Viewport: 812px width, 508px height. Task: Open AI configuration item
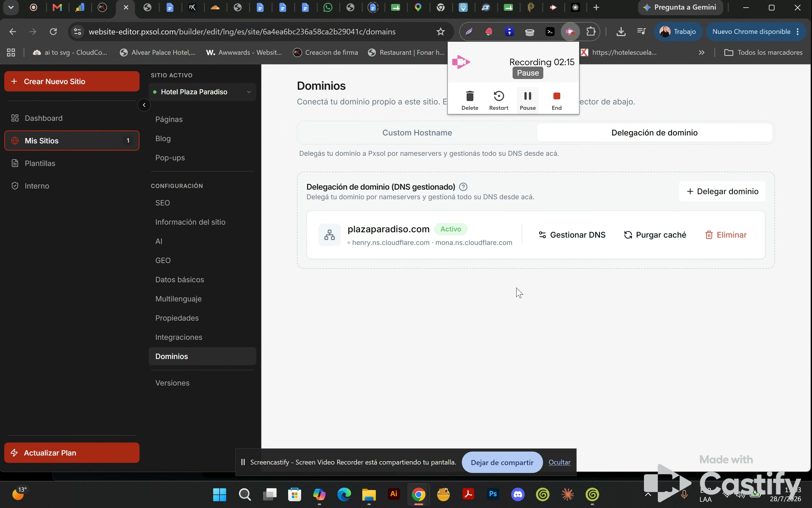pyautogui.click(x=202, y=241)
